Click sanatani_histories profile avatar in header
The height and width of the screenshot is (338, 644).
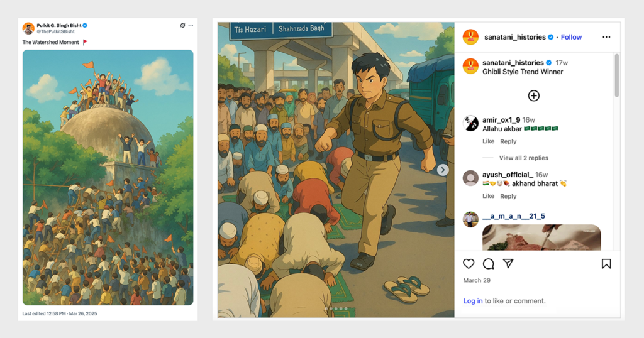tap(470, 37)
